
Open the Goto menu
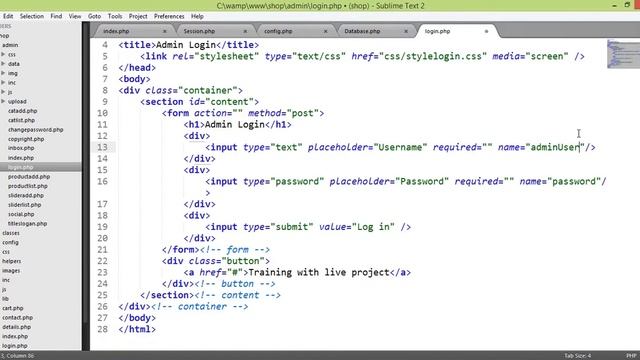pyautogui.click(x=94, y=16)
